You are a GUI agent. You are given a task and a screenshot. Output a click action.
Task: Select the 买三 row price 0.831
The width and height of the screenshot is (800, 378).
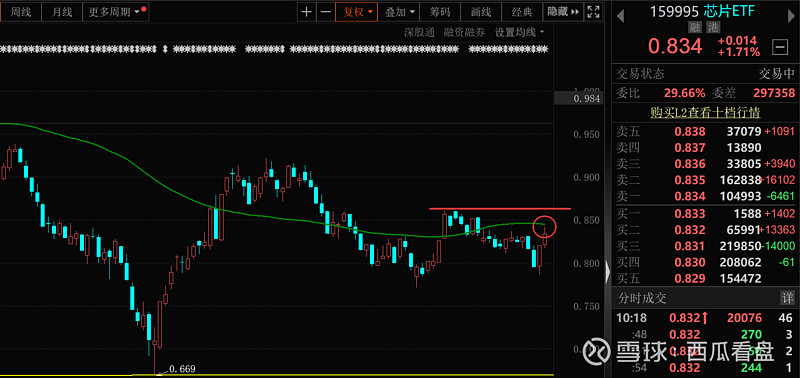point(690,246)
